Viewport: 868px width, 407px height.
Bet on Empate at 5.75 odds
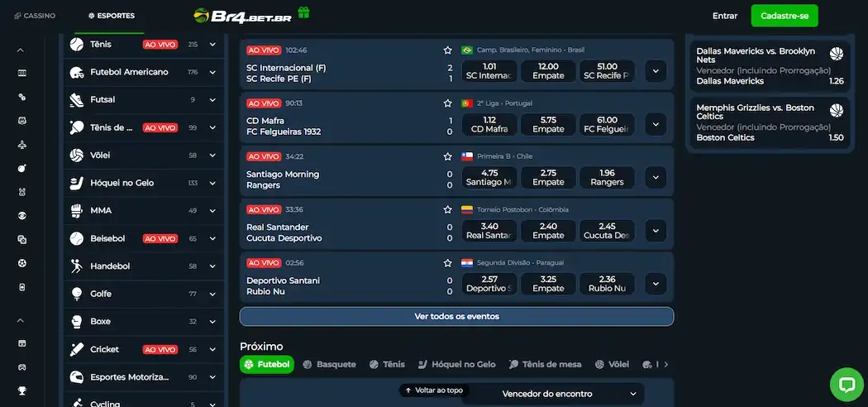point(548,125)
